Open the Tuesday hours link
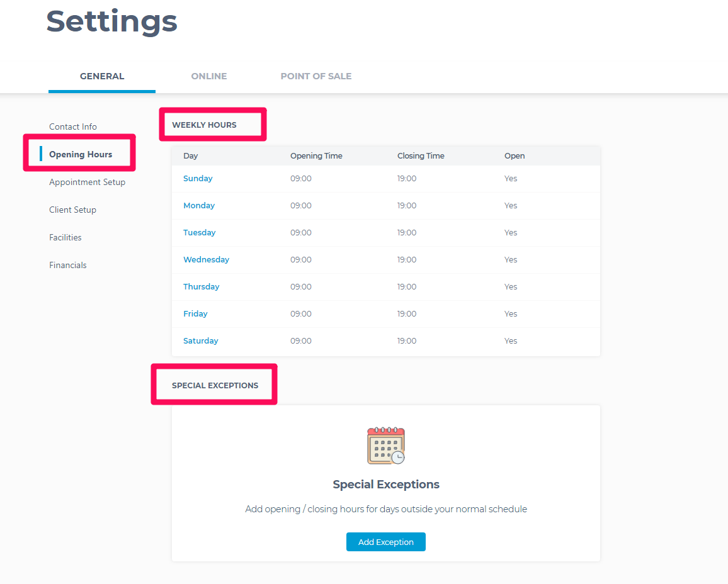The image size is (728, 584). point(200,233)
